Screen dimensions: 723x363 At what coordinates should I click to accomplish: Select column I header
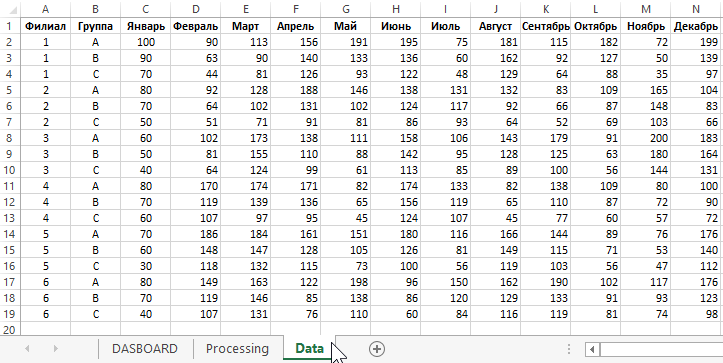pos(445,9)
